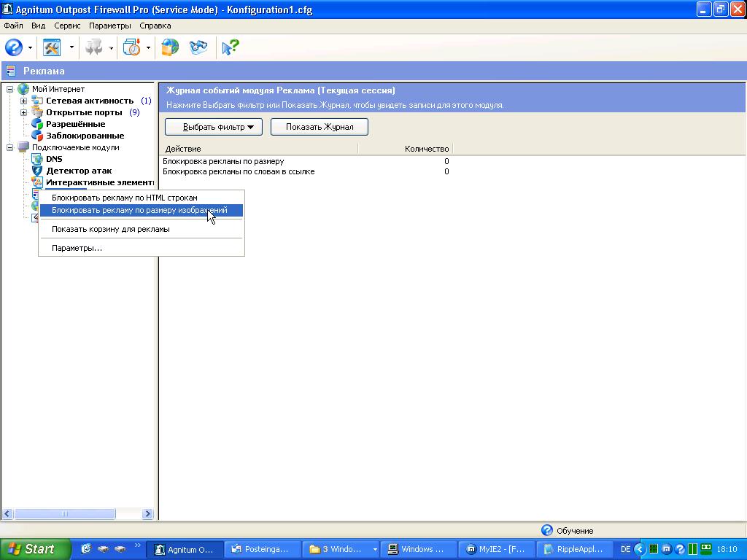
Task: Click the binoculars toolbar icon
Action: [198, 47]
